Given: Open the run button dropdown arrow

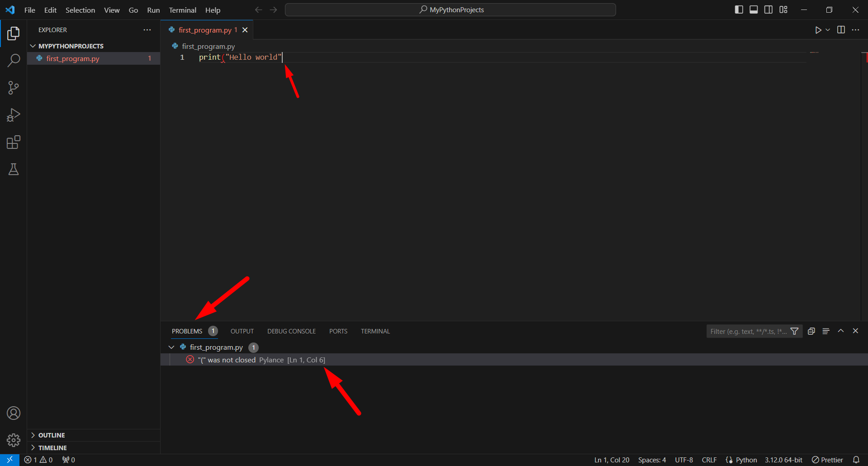Looking at the screenshot, I should pyautogui.click(x=827, y=30).
